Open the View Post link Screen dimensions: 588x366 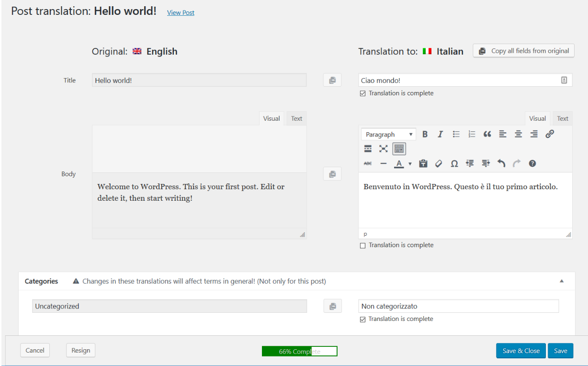click(181, 12)
